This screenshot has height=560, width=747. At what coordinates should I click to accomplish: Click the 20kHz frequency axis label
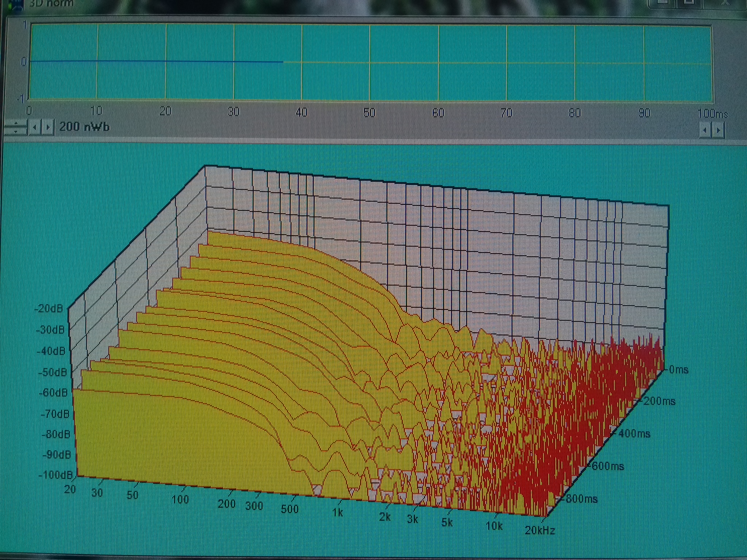click(x=540, y=530)
